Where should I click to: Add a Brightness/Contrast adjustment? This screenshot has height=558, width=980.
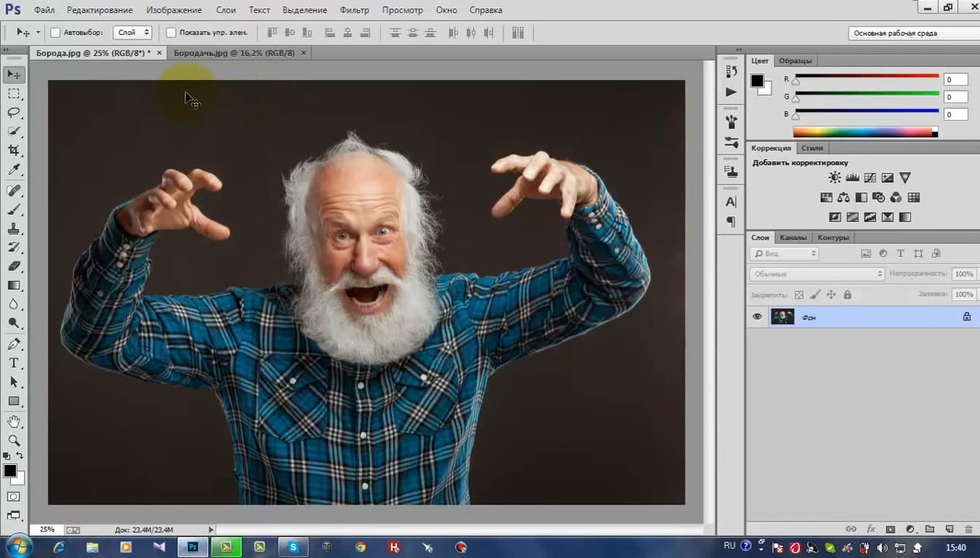tap(834, 178)
